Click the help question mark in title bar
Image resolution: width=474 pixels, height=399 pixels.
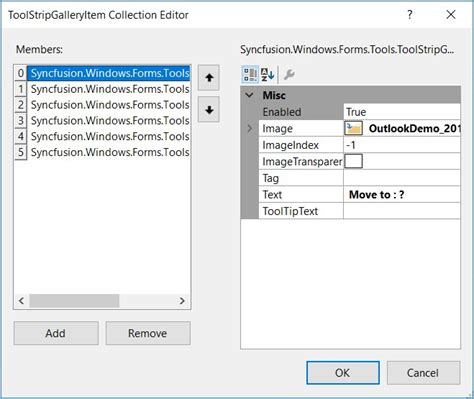click(409, 14)
